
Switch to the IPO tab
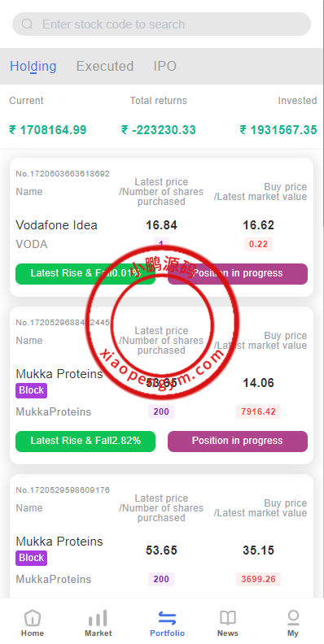(x=165, y=66)
